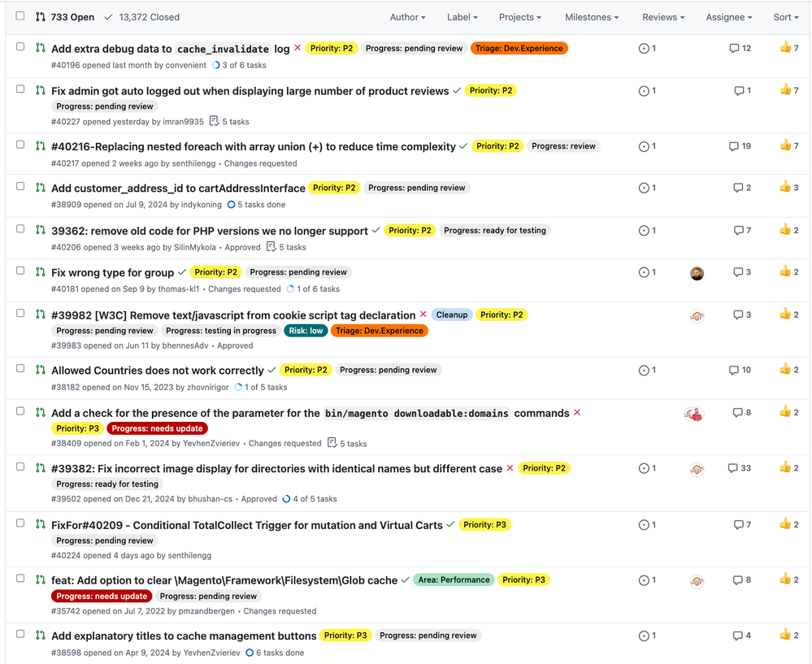Click the failed check X on the cache_invalidate PR

click(297, 49)
